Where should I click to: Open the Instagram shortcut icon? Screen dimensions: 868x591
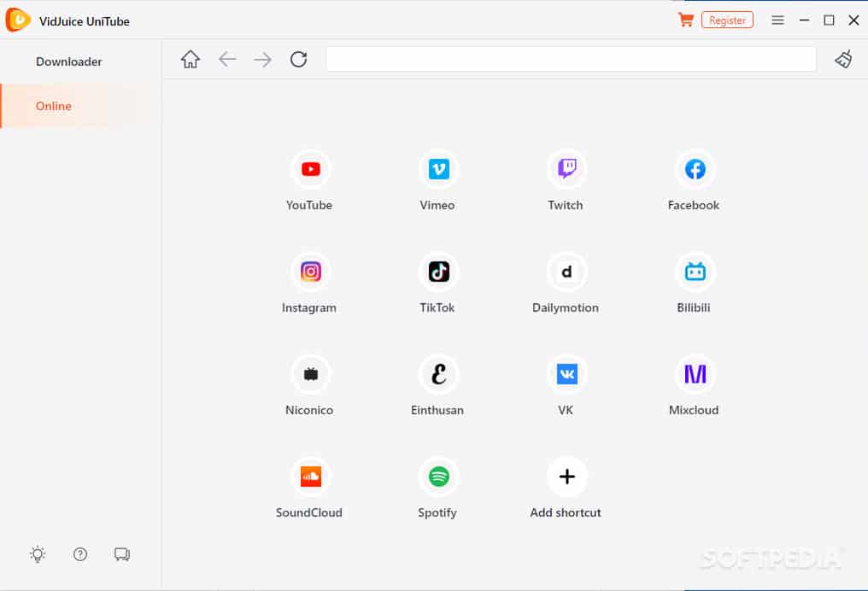(x=311, y=271)
